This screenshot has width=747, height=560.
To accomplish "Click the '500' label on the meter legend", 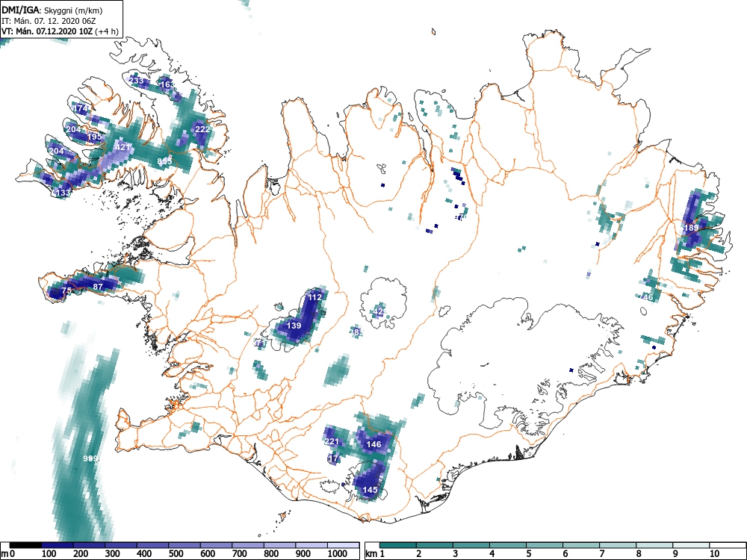I will click(176, 554).
